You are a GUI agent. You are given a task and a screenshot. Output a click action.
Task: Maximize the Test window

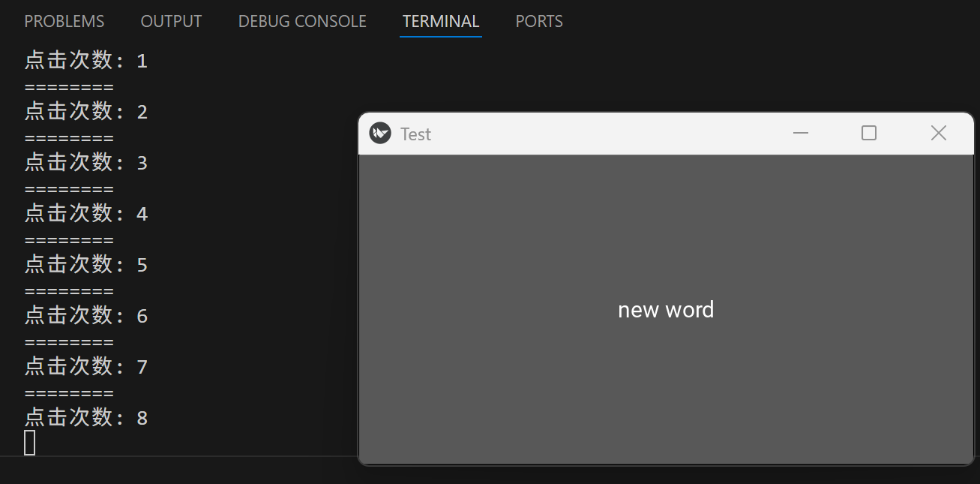[x=869, y=134]
